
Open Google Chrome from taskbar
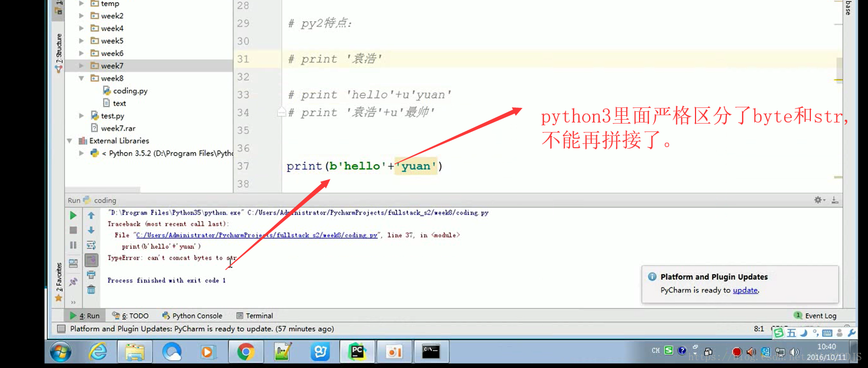click(245, 352)
